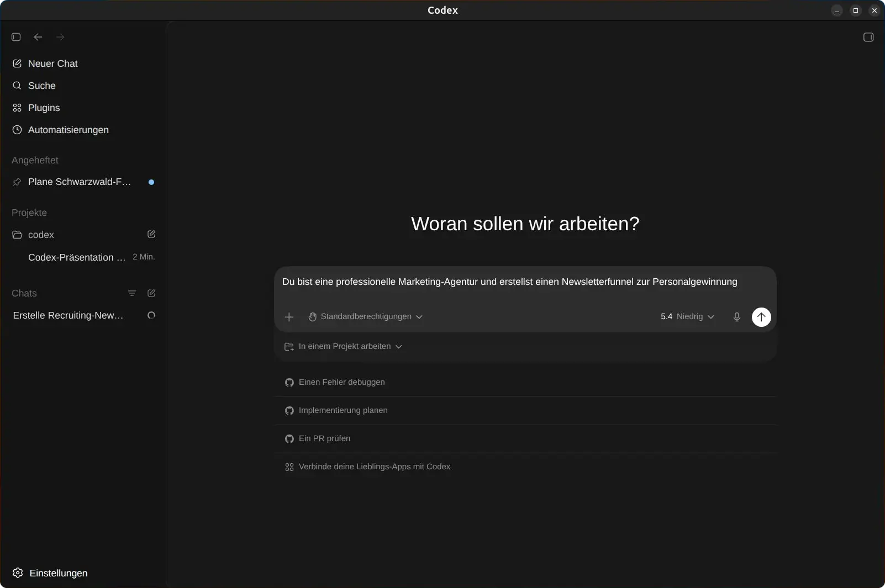Go back with the left arrow

pos(38,37)
